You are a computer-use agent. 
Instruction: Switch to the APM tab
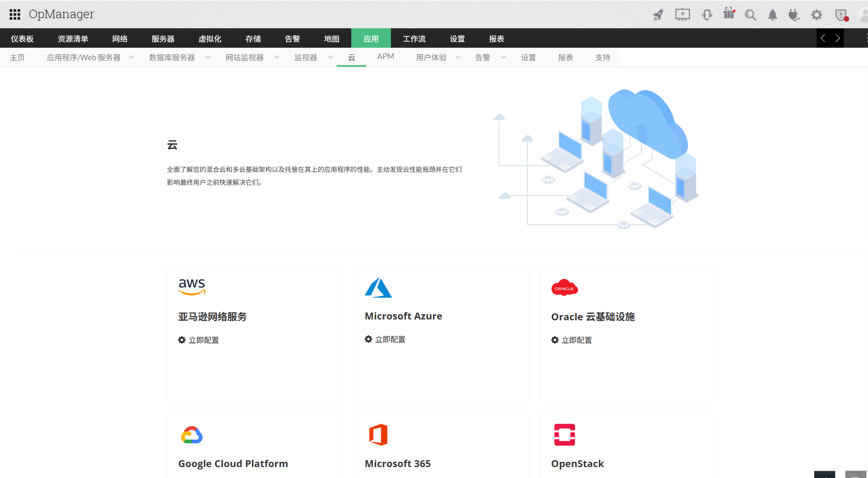pyautogui.click(x=385, y=57)
